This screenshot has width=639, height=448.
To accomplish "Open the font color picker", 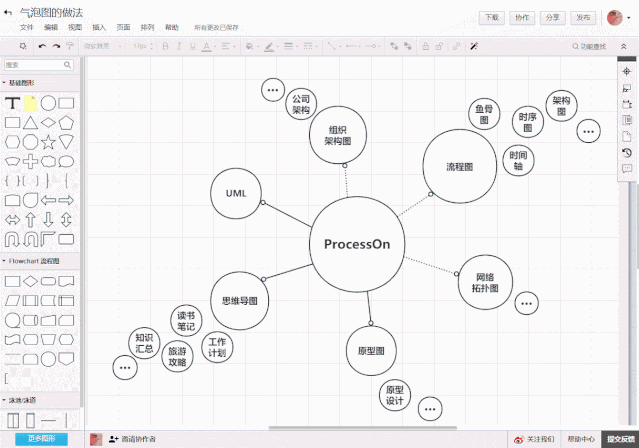I will tap(207, 46).
